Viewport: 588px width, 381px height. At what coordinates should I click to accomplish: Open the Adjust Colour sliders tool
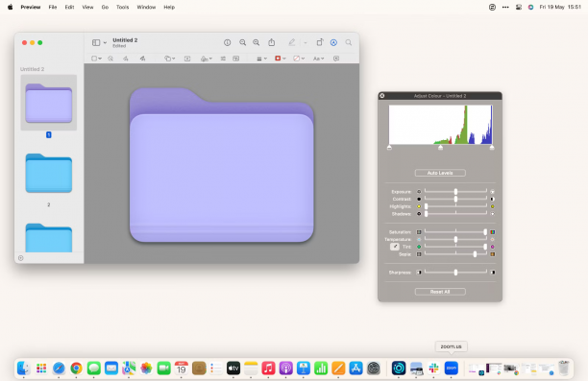223,59
